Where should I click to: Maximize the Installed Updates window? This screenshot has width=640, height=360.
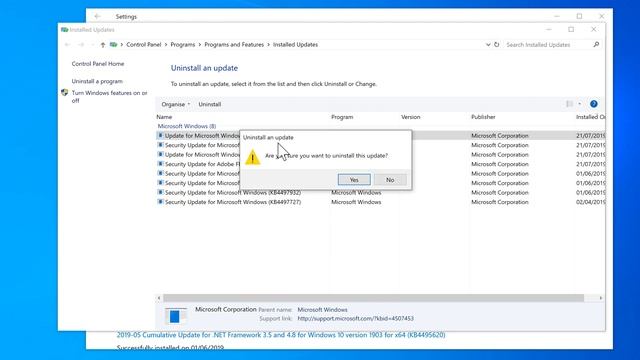571,29
